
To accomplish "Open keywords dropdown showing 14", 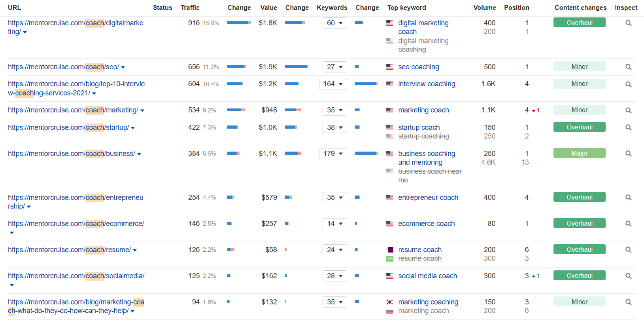I will click(335, 224).
